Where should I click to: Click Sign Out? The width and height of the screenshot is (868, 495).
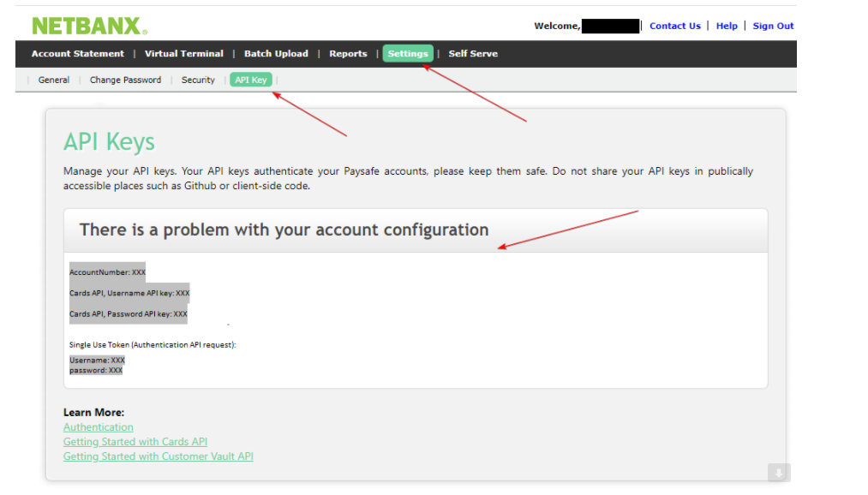[773, 26]
